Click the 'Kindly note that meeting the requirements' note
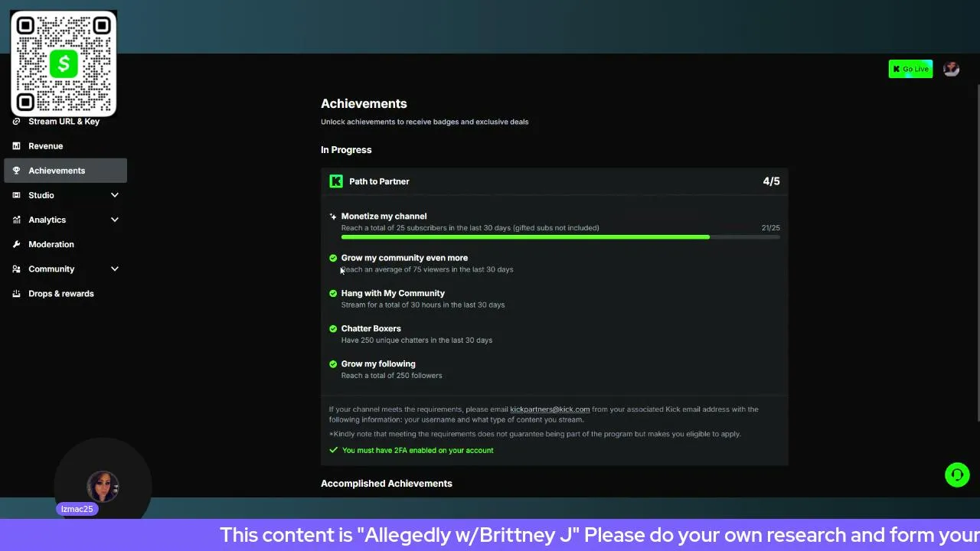980x551 pixels. [535, 434]
